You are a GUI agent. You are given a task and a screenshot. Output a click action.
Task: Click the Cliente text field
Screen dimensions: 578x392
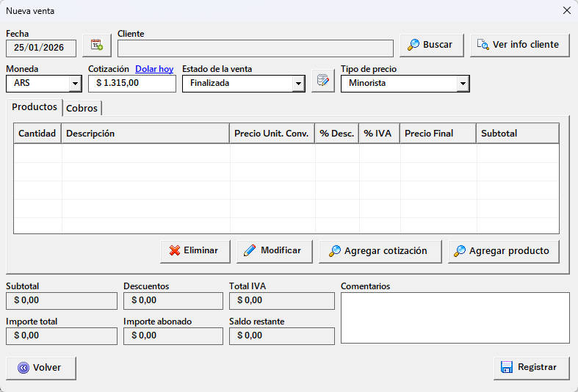[x=256, y=48]
